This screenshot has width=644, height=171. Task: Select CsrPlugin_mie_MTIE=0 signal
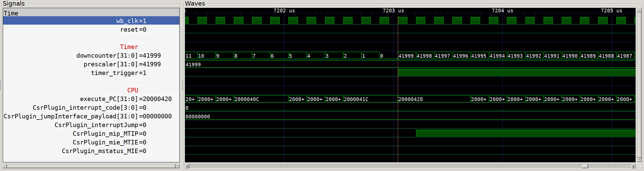pos(91,142)
